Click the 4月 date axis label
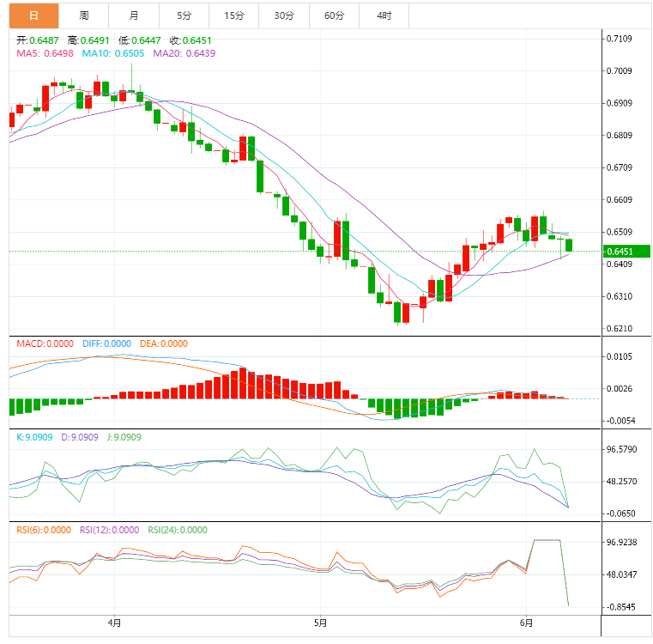653x644 pixels. click(114, 623)
